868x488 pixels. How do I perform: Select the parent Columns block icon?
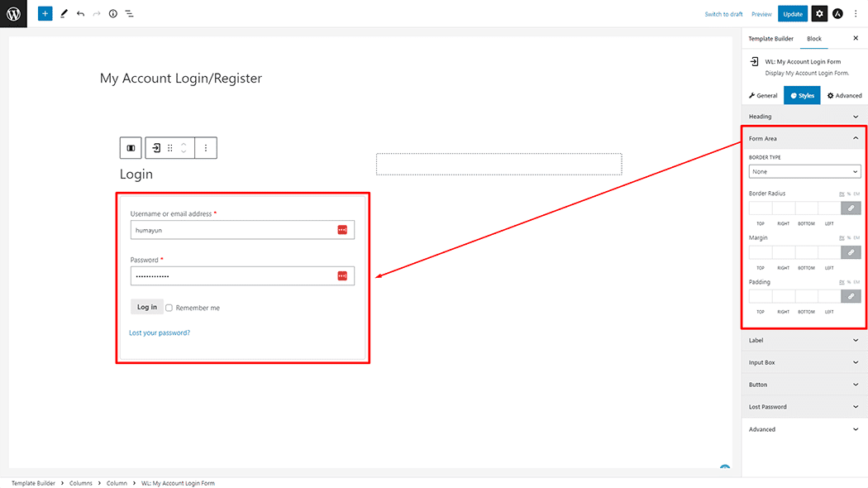130,147
